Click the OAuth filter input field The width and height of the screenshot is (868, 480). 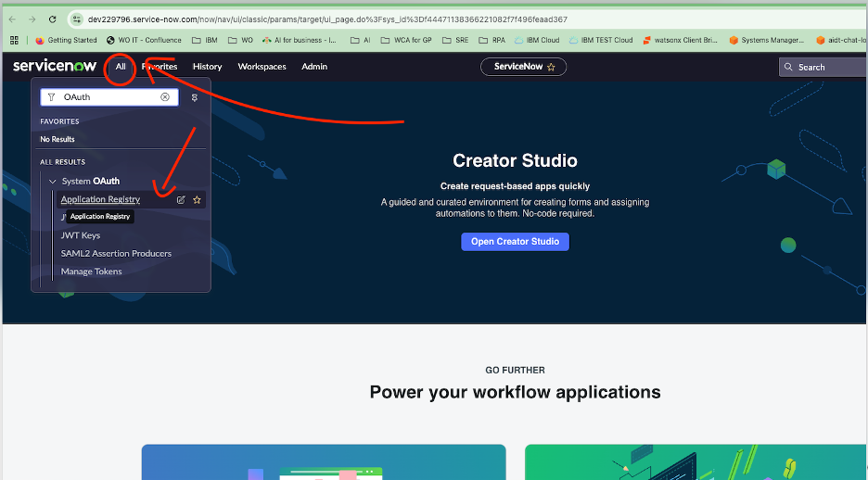pos(109,97)
